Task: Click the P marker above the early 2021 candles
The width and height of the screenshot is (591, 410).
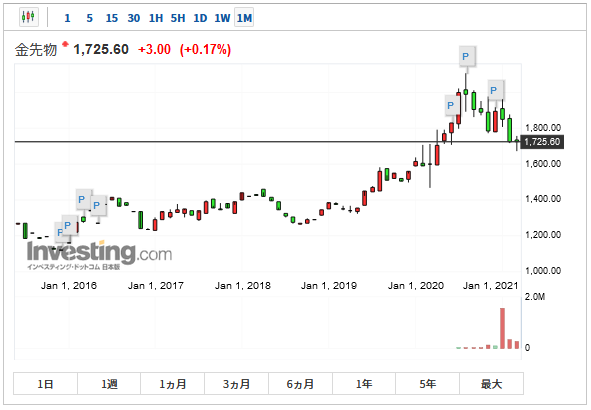Action: [x=495, y=90]
